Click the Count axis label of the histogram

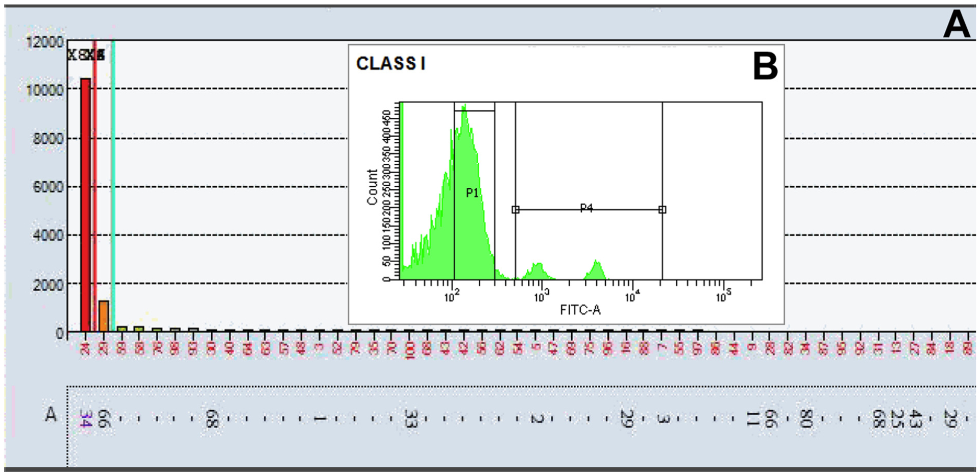point(372,187)
